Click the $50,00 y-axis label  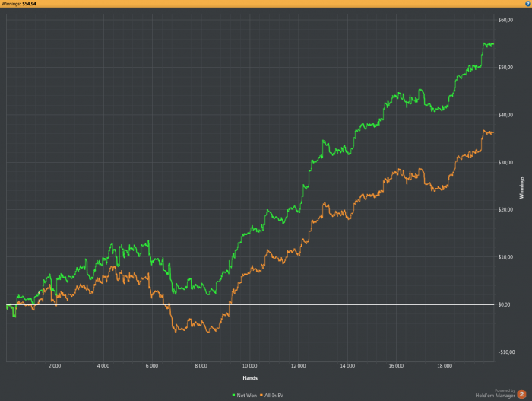coord(505,67)
